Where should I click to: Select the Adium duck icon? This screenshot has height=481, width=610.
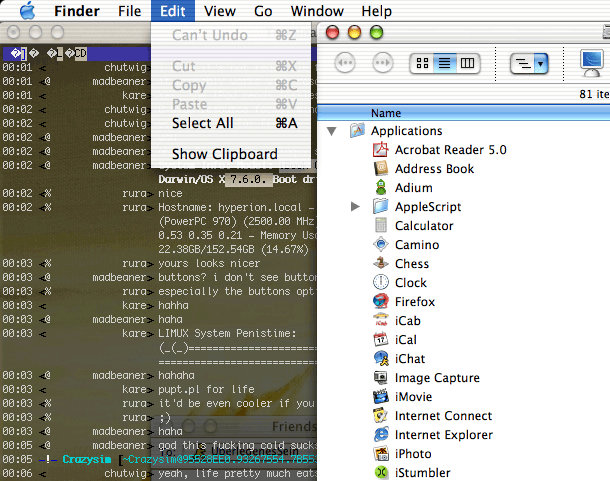381,188
